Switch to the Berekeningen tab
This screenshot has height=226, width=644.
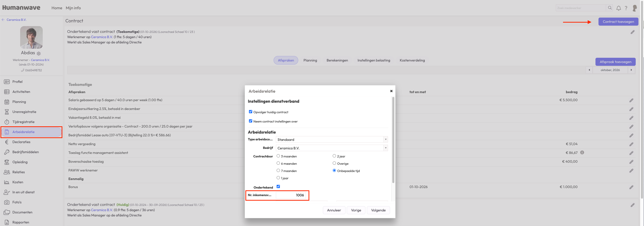tap(337, 60)
